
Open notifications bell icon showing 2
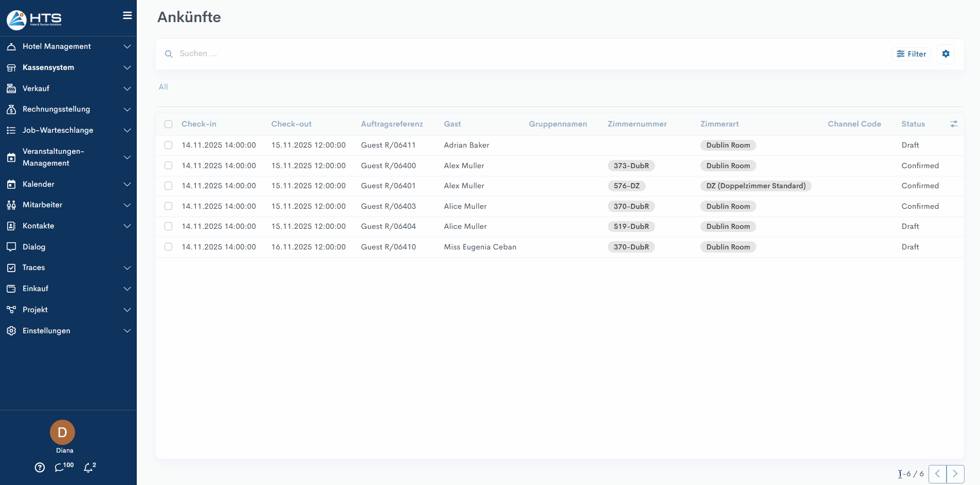88,468
